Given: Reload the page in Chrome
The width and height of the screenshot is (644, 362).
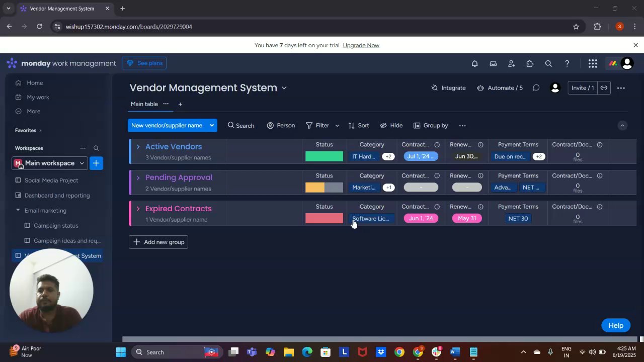Looking at the screenshot, I should click(39, 27).
